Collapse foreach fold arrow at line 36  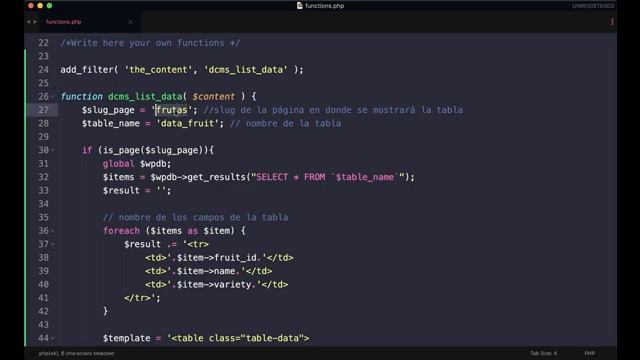pyautogui.click(x=53, y=231)
